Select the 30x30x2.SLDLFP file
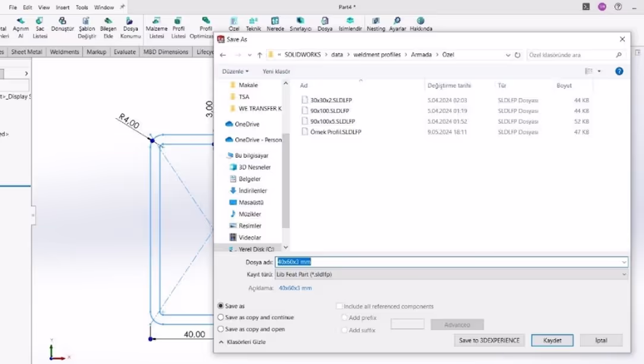Viewport: 644px width, 364px height. [x=331, y=100]
